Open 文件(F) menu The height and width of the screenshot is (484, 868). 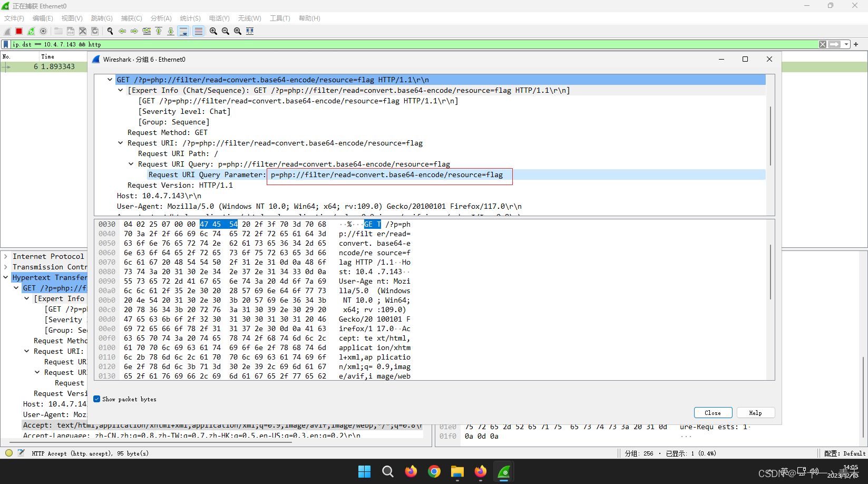pos(14,18)
